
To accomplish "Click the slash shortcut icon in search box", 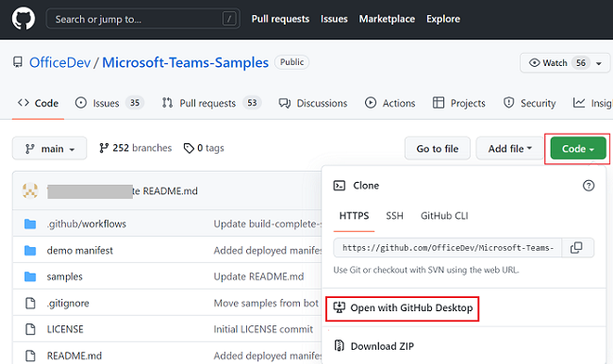I will coord(229,18).
